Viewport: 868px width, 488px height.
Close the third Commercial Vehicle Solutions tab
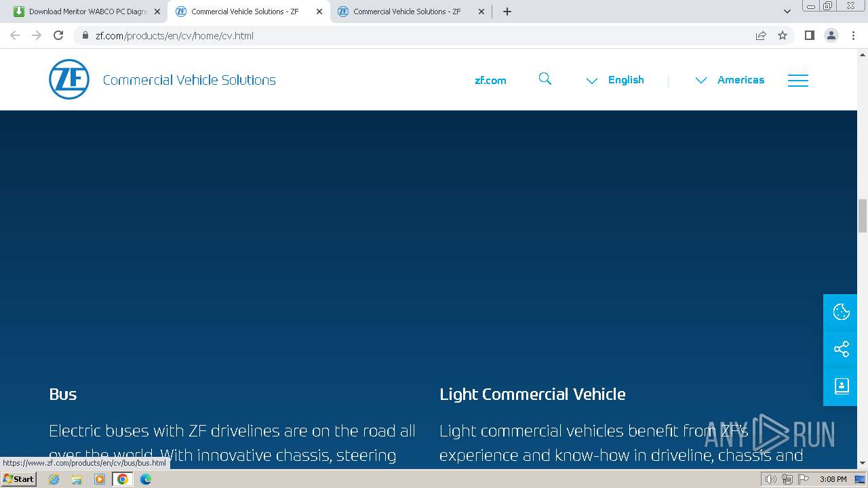[481, 12]
